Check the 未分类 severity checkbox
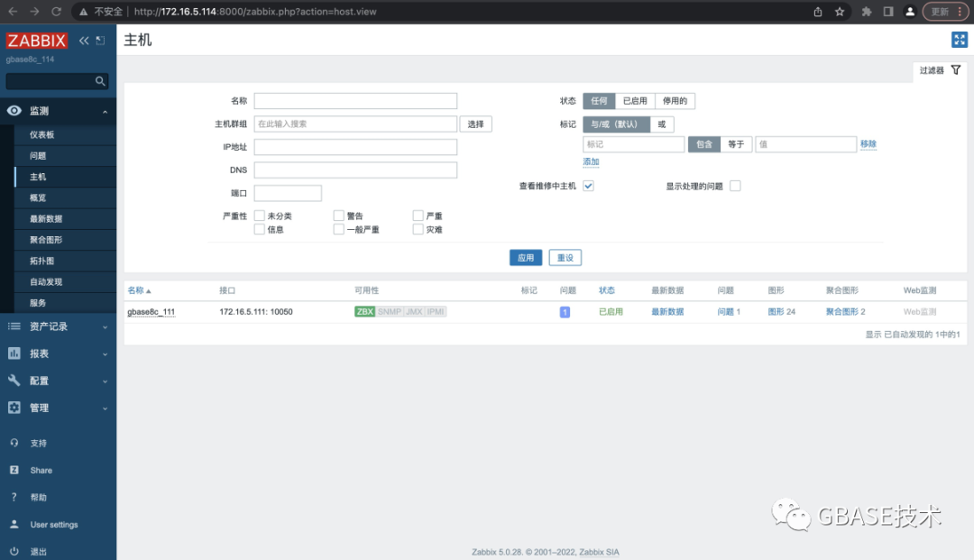 coord(260,216)
